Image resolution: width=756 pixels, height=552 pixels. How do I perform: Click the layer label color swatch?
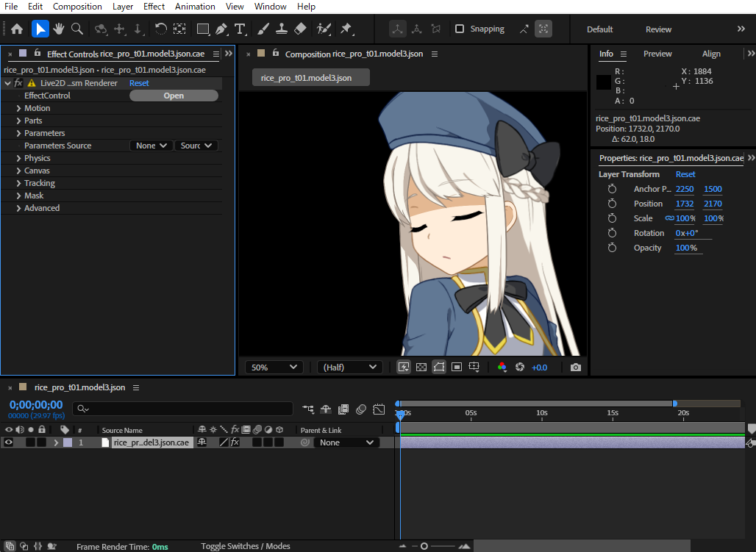68,442
